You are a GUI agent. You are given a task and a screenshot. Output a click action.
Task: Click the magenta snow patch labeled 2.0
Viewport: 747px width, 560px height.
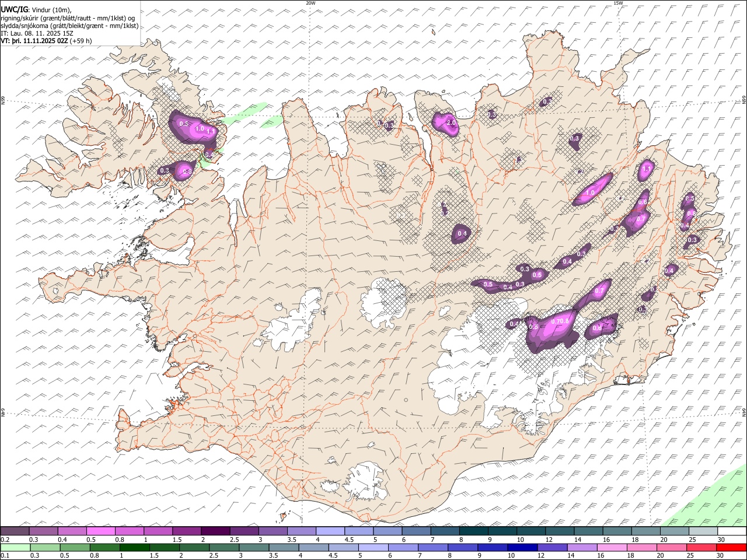445,123
